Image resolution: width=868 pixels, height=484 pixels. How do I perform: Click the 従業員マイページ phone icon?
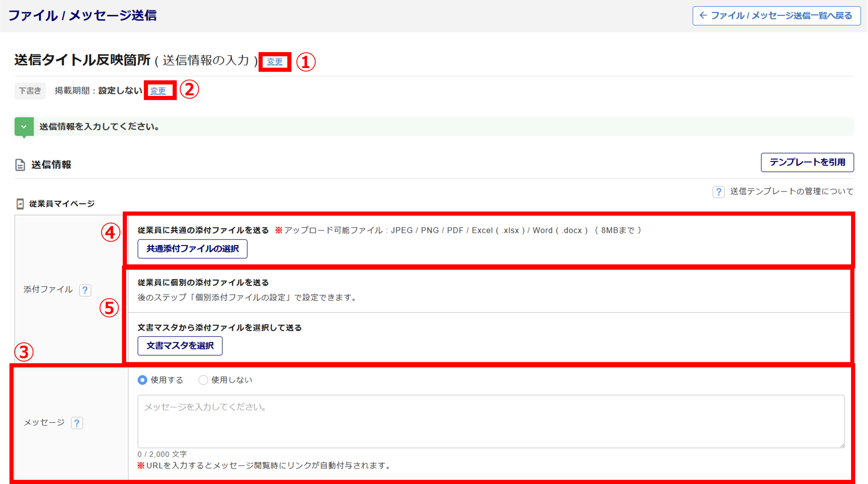(20, 204)
